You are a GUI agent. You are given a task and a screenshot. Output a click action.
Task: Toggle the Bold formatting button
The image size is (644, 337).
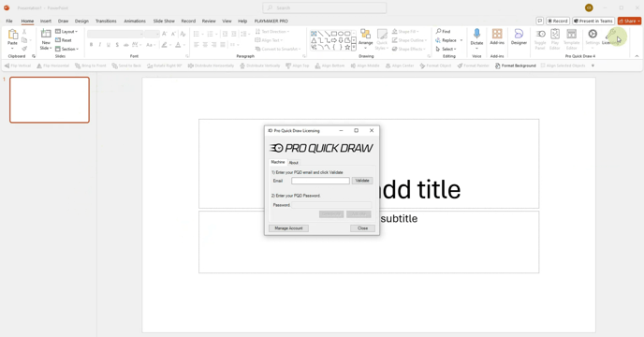pyautogui.click(x=91, y=45)
